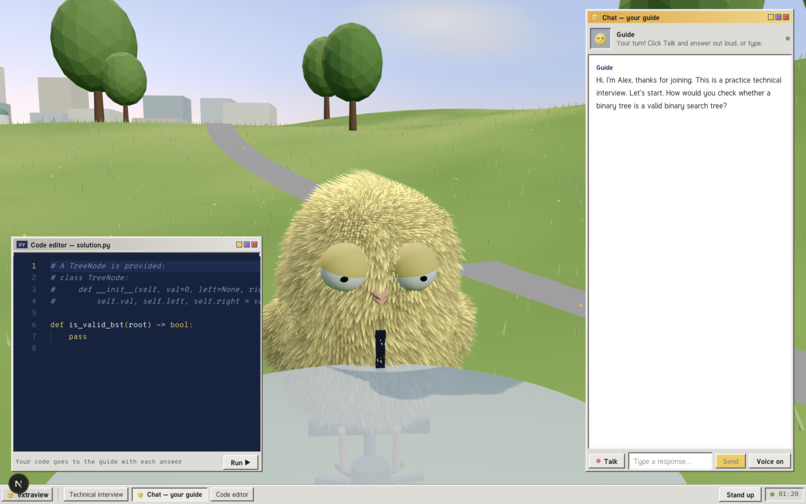This screenshot has height=504, width=806.
Task: Click the 'def is_valid_bst(root)' code line
Action: (121, 325)
